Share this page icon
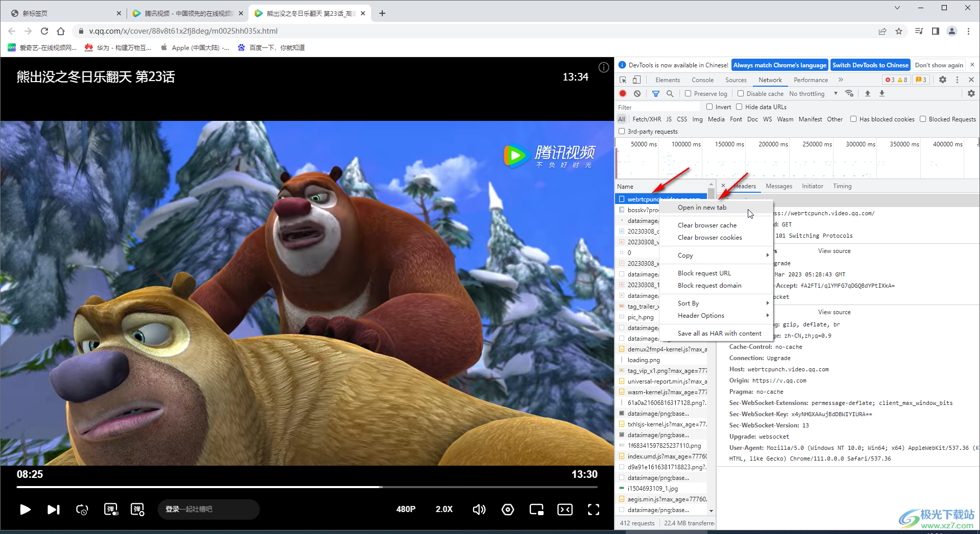 tap(883, 31)
